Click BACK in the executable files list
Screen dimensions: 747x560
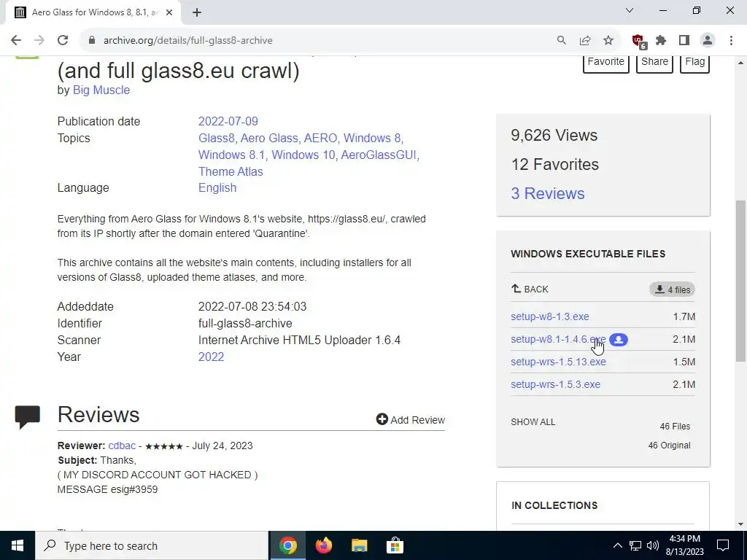tap(530, 289)
